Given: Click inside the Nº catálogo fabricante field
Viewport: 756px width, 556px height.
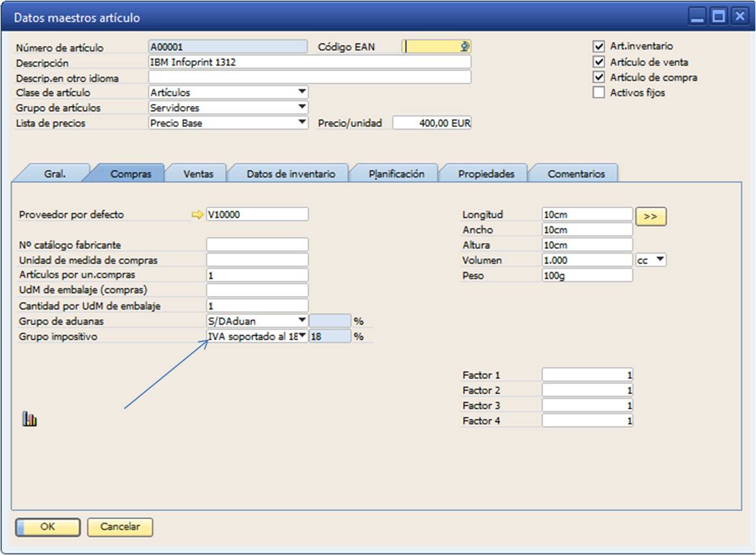Looking at the screenshot, I should click(x=257, y=244).
